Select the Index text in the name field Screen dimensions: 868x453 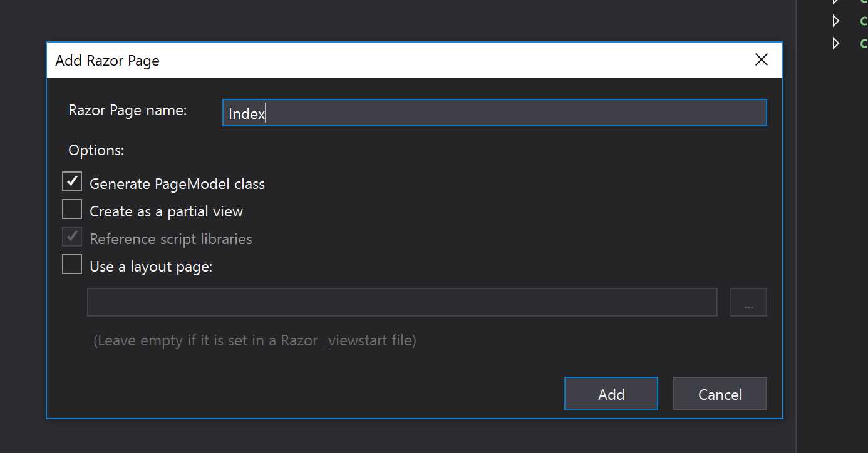[245, 113]
